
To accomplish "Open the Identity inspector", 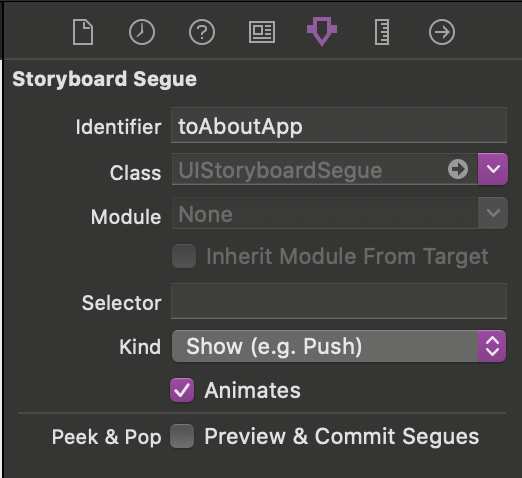I will pyautogui.click(x=262, y=32).
